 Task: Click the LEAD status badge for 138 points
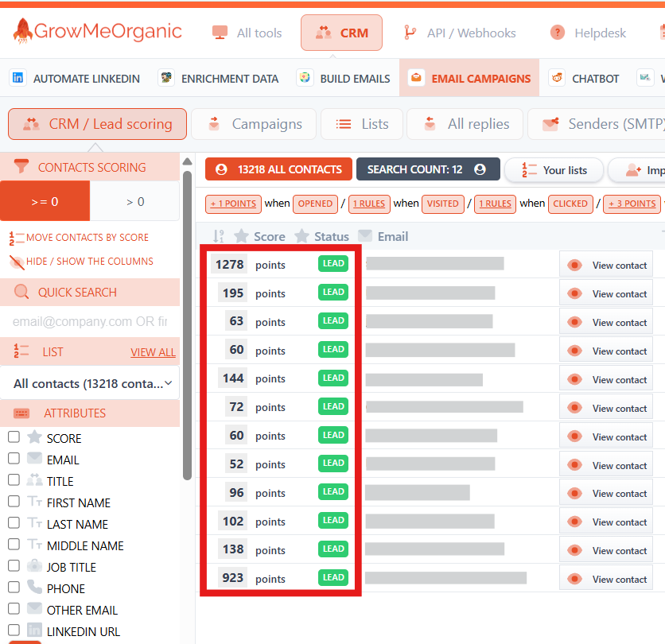tap(333, 549)
